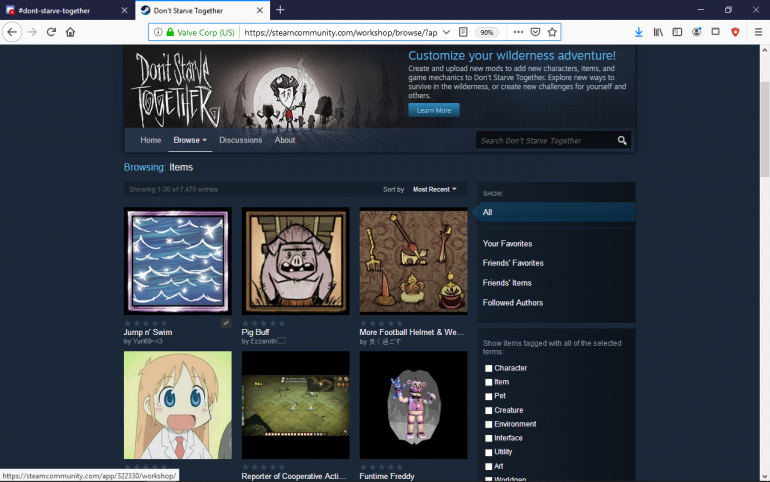
Task: Tick the Character tag checkbox
Action: click(x=489, y=368)
